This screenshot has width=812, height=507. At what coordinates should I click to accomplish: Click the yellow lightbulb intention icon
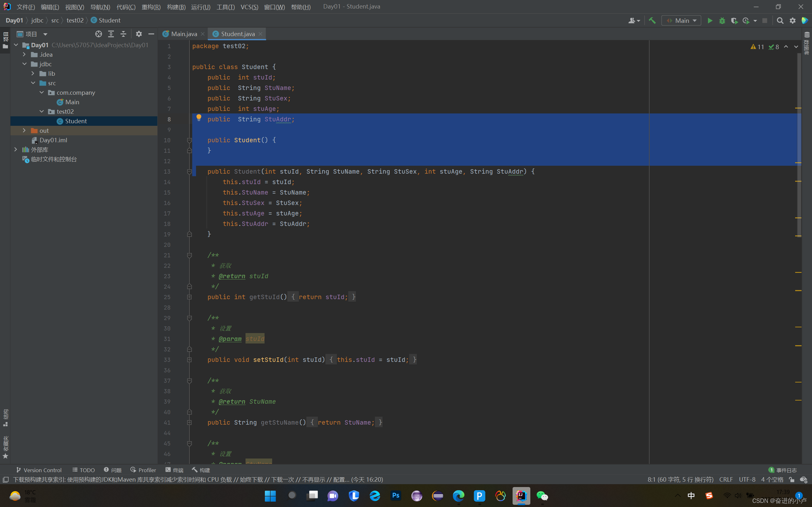[x=199, y=117]
